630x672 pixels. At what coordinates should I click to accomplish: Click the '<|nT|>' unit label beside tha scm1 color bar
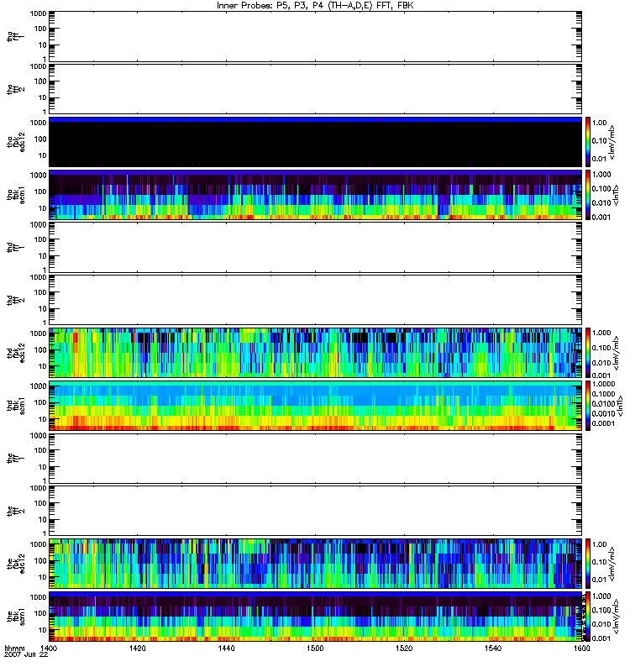coord(616,195)
